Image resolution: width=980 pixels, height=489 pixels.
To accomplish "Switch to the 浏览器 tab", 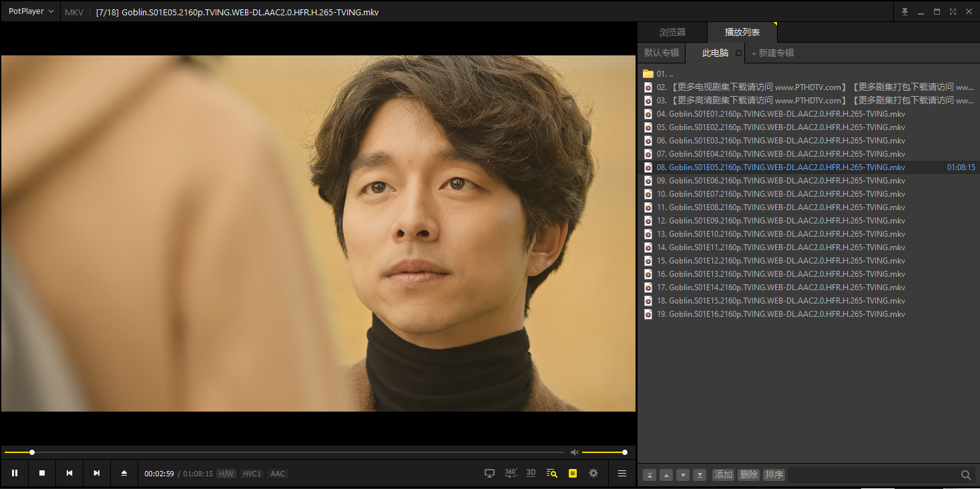I will [672, 32].
